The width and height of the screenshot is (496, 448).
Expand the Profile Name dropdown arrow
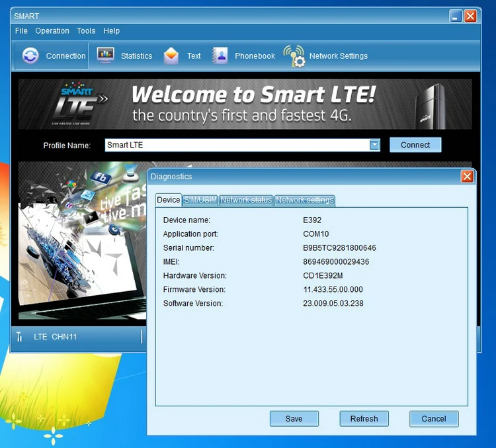point(374,145)
